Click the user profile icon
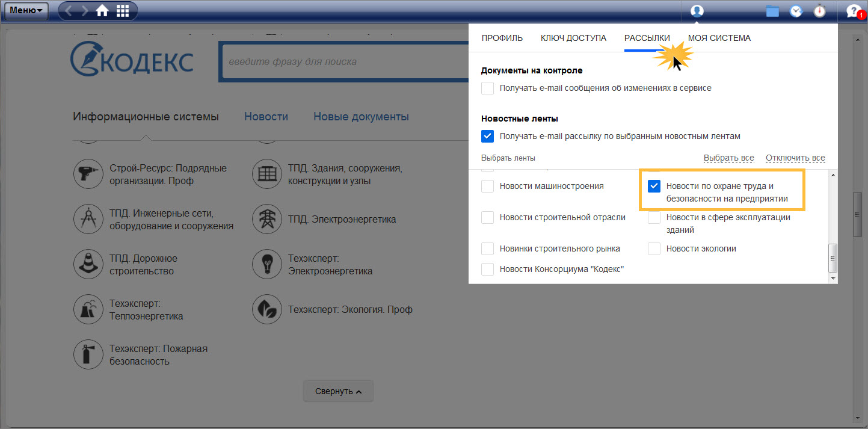 click(697, 11)
